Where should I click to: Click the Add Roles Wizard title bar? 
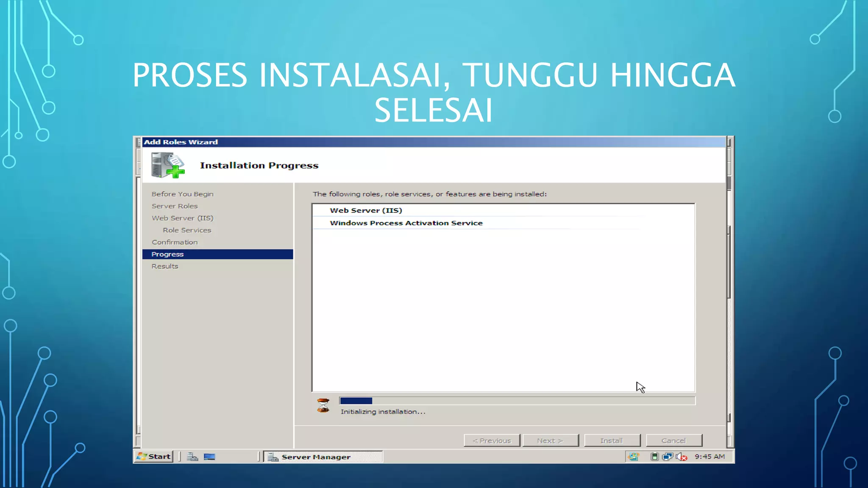click(x=434, y=142)
